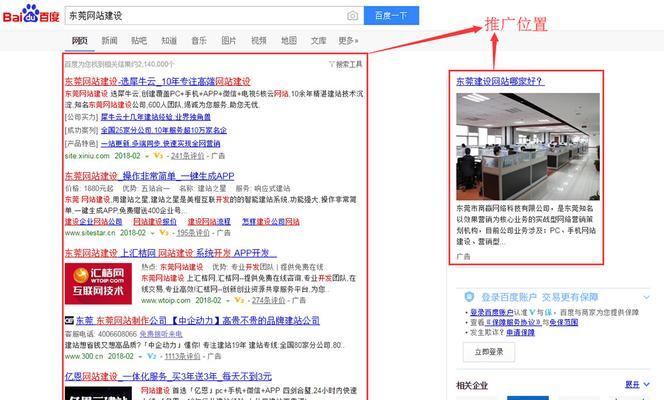This screenshot has height=400, width=664.
Task: Click 登录百度账户 link in guarantee list
Action: click(492, 312)
